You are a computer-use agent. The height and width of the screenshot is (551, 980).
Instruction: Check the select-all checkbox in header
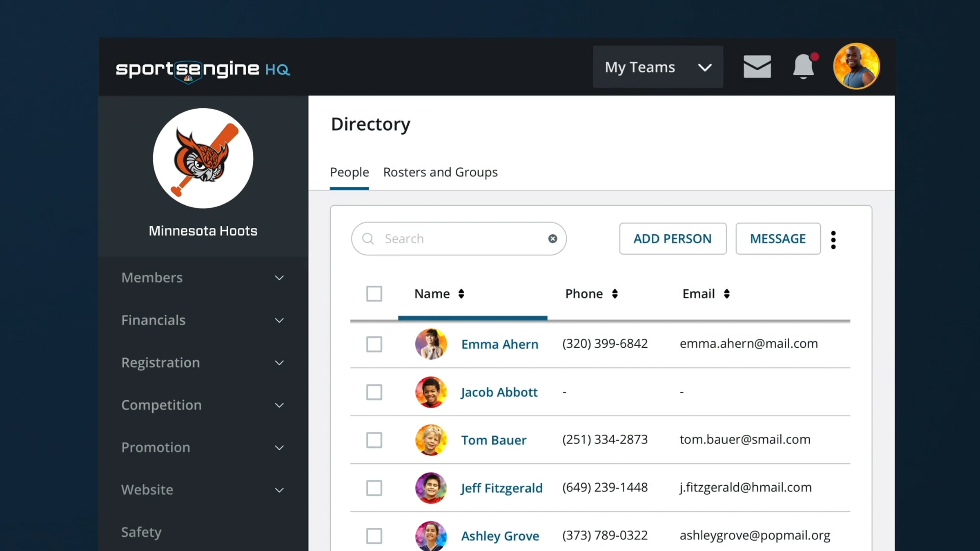click(374, 294)
